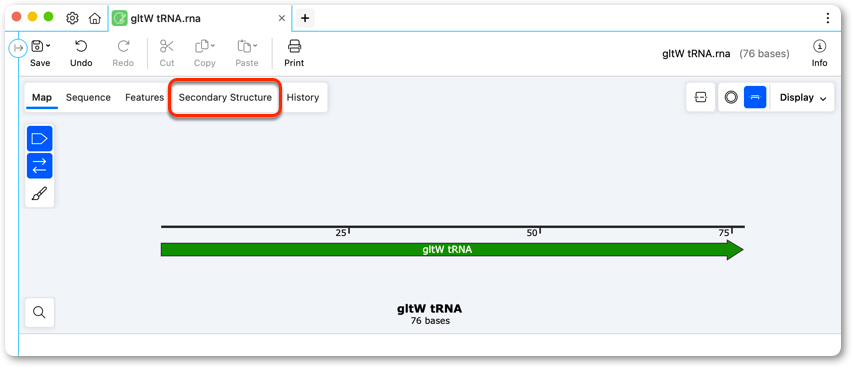Add a new tab with plus button
The image size is (852, 367).
[305, 18]
